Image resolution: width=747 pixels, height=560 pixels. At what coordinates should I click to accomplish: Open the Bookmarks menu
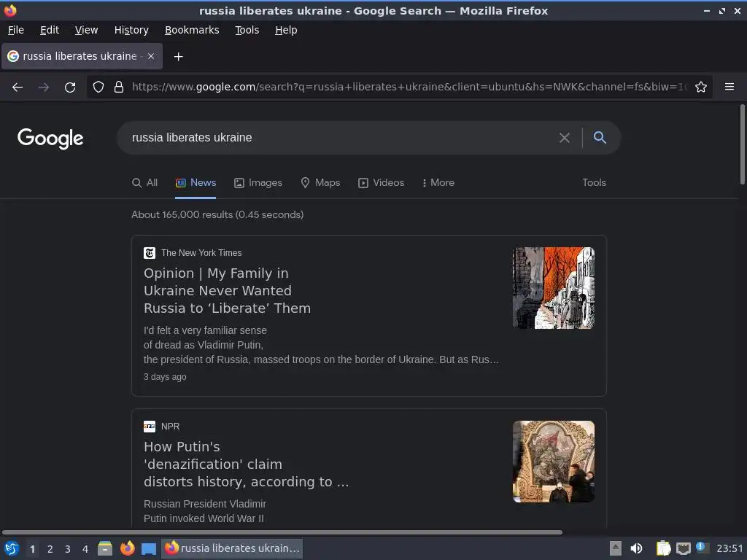(x=192, y=30)
